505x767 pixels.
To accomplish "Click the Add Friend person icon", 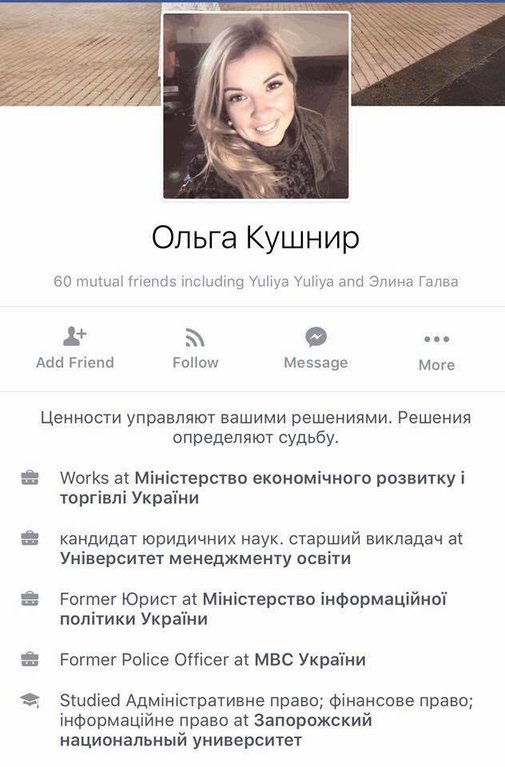I will click(x=74, y=336).
